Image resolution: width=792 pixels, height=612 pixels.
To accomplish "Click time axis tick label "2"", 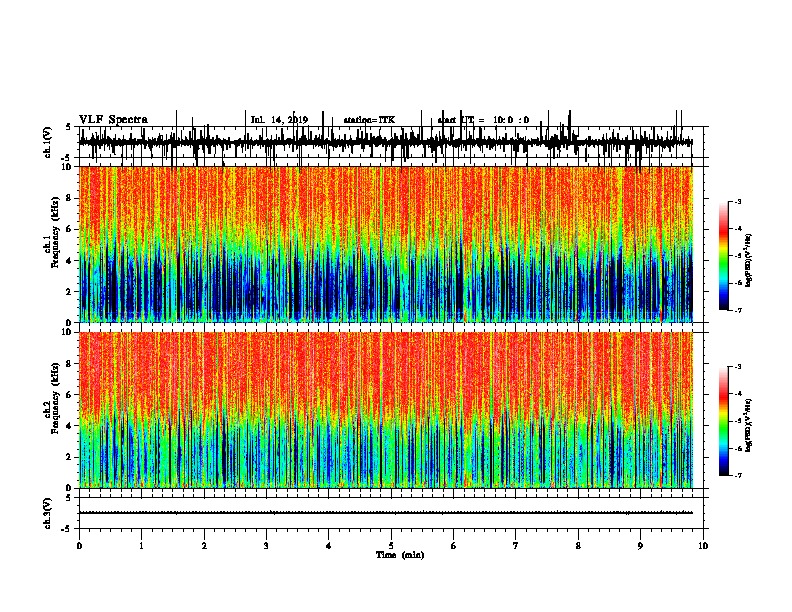I will [x=204, y=546].
